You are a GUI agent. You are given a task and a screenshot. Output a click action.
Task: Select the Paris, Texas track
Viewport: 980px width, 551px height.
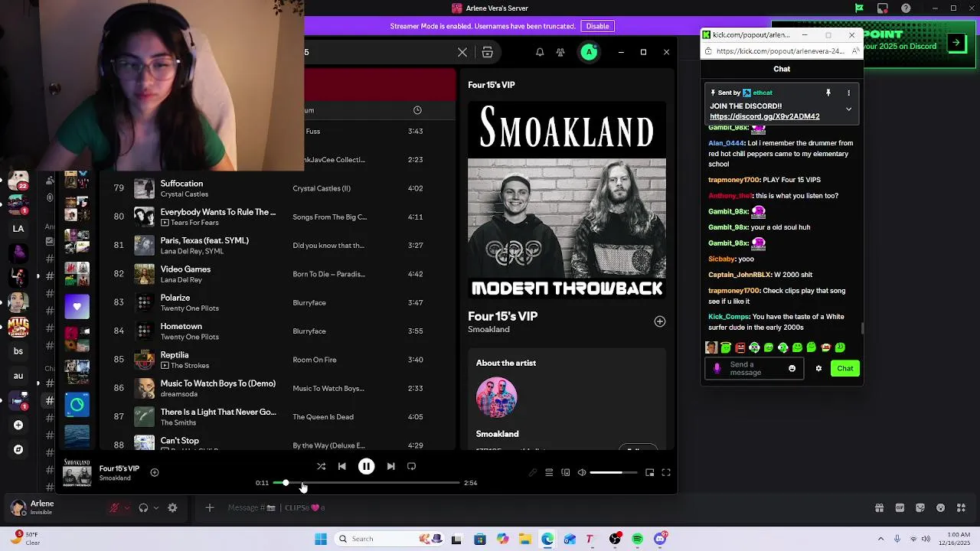(276, 246)
